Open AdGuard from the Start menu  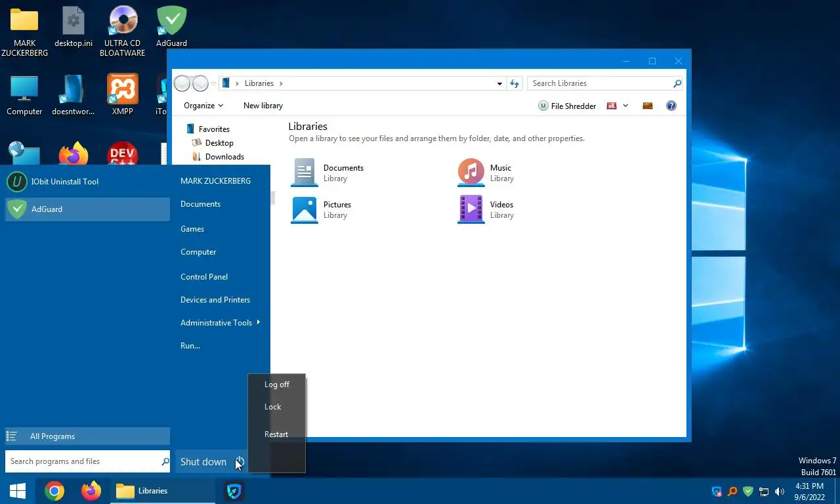tap(87, 209)
